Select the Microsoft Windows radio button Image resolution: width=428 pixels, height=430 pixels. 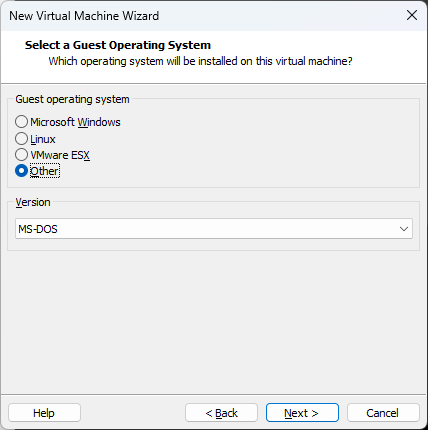(x=21, y=122)
